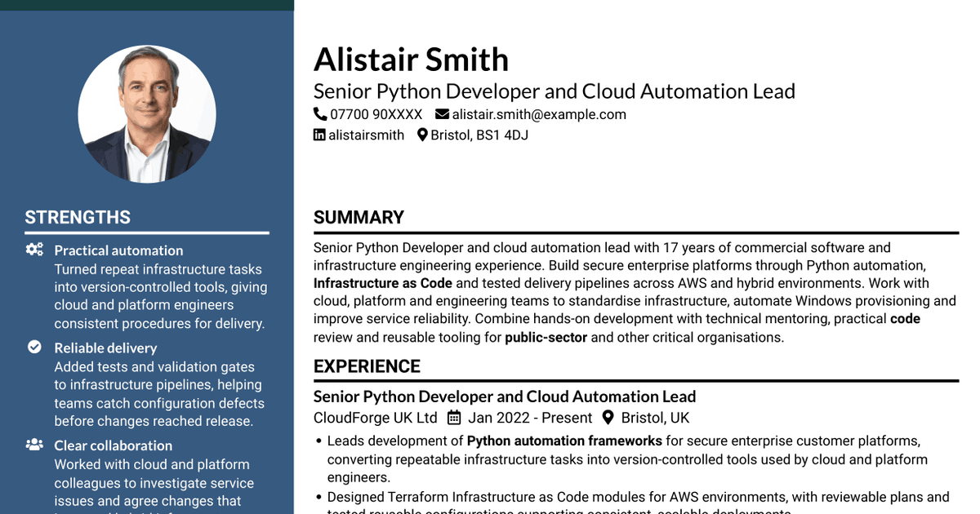
Task: Select the name heading Alistair Smith
Action: (411, 60)
